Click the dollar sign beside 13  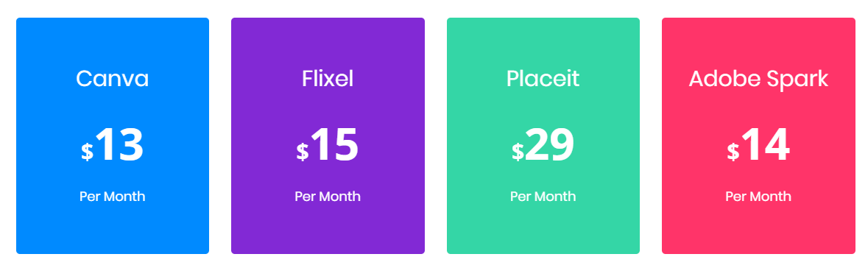87,152
